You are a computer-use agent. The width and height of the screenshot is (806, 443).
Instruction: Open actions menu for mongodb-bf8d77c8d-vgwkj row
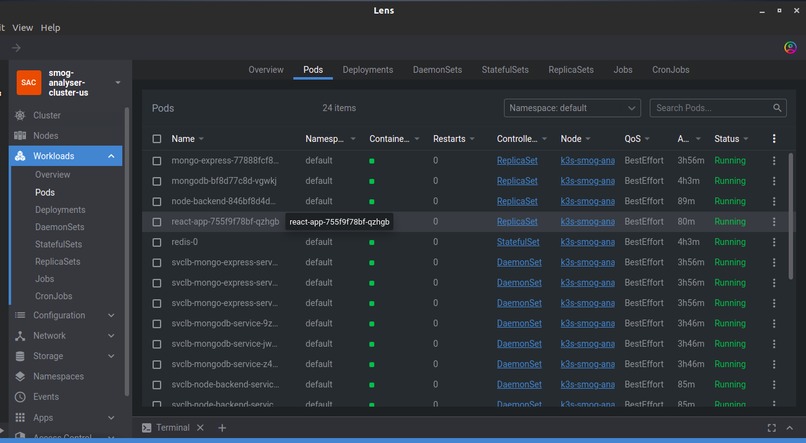click(x=774, y=181)
